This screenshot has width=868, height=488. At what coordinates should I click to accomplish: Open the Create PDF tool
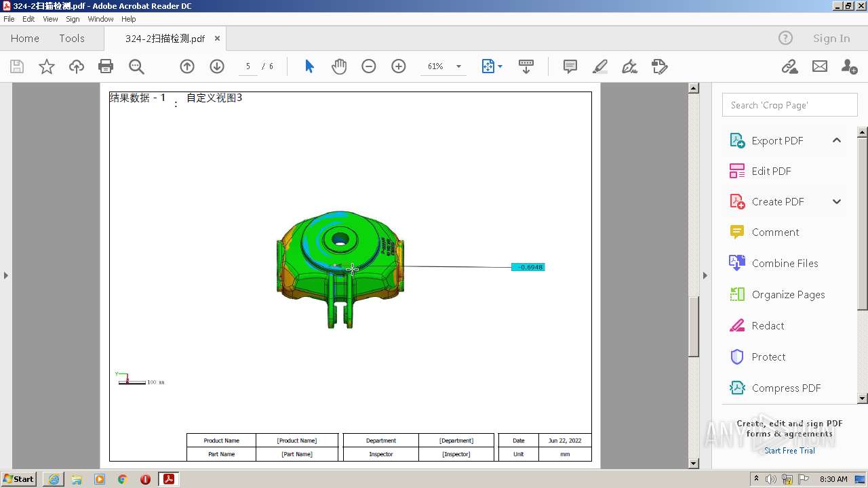(x=766, y=201)
